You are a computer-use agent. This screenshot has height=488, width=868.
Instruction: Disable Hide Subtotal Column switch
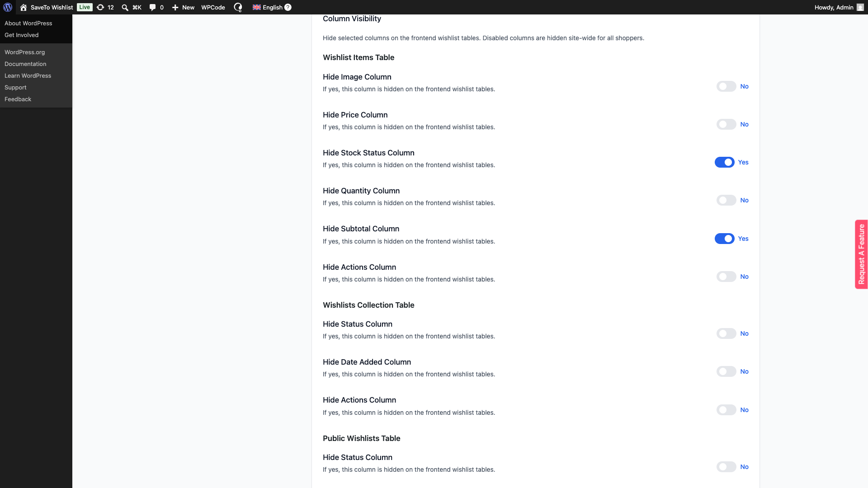click(725, 239)
